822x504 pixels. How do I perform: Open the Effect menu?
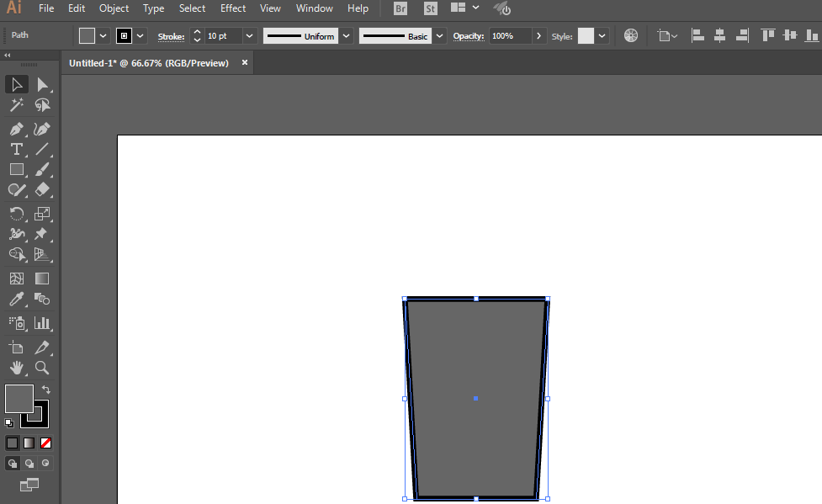pos(233,8)
